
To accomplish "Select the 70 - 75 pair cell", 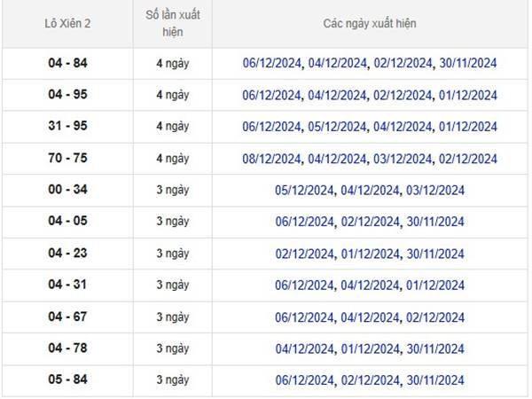I will [x=67, y=158].
